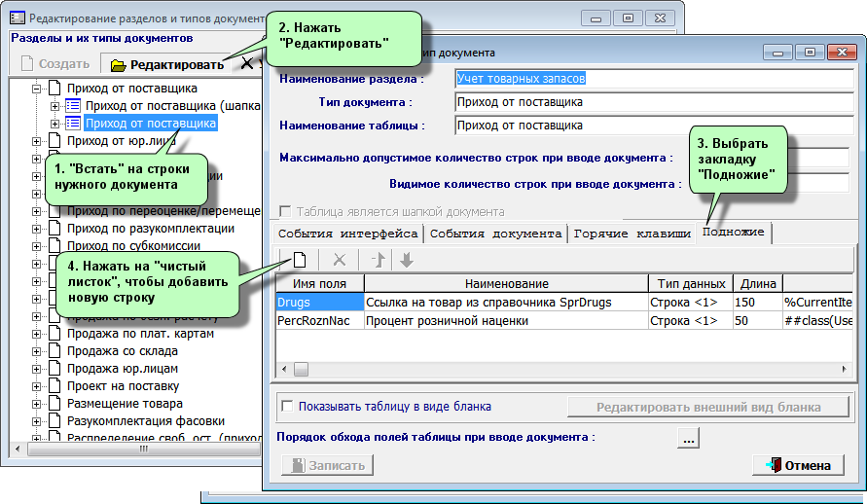
Task: Select Продажа юр.лицам tree item
Action: coord(123,369)
